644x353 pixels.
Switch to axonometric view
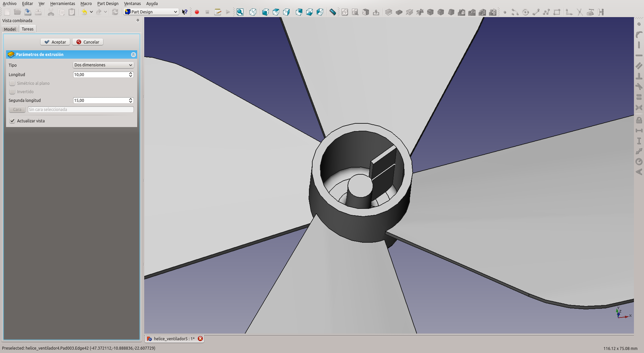253,12
